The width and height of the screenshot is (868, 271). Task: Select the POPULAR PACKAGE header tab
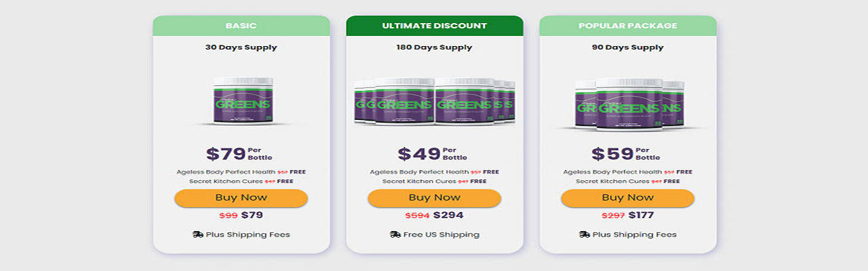(x=627, y=26)
